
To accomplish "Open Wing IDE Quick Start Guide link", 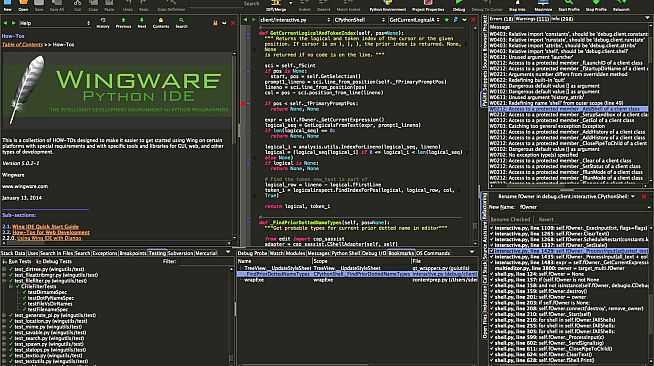I will [x=45, y=226].
